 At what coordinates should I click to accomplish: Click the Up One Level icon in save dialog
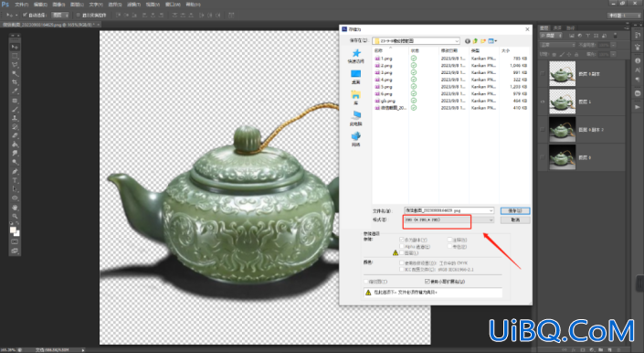(475, 40)
